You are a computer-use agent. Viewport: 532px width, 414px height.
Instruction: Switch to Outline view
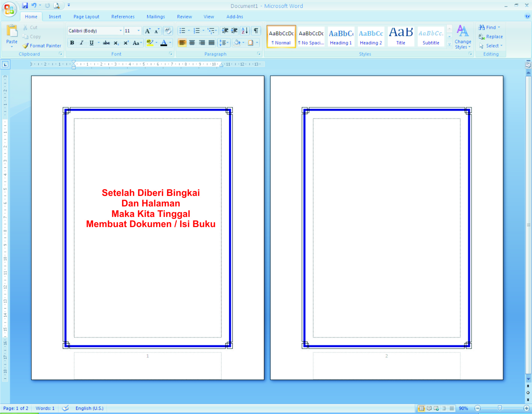[444, 408]
